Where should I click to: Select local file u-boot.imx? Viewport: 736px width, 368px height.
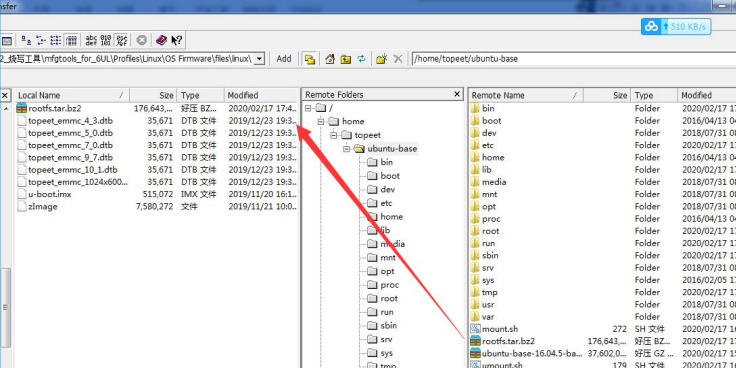pyautogui.click(x=50, y=194)
